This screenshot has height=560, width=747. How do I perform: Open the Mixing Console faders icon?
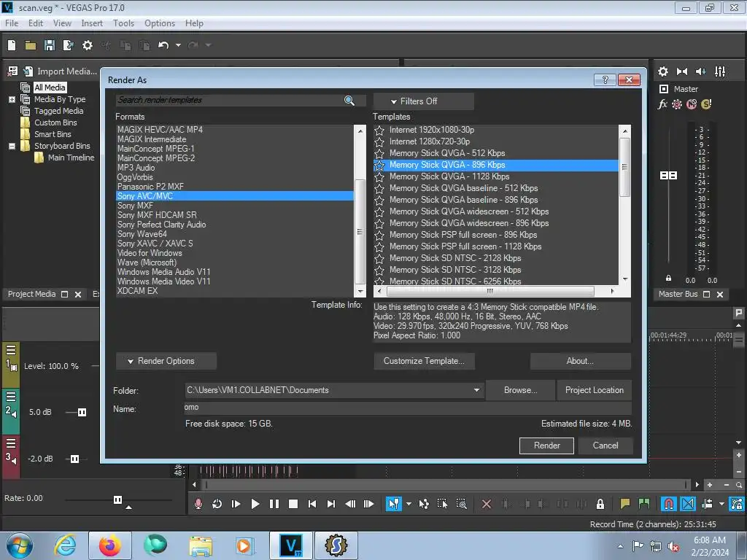coord(720,71)
